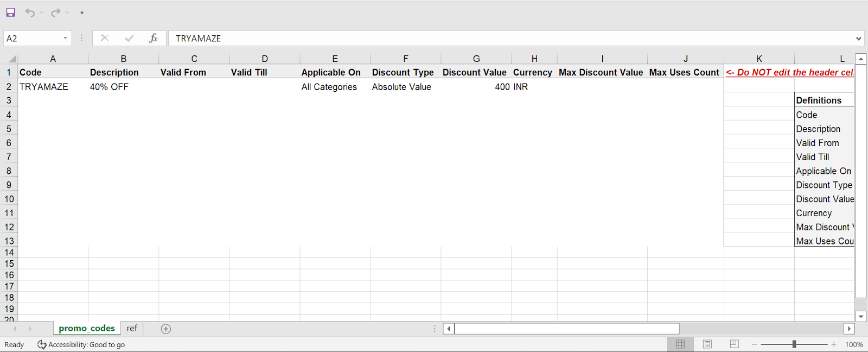Click the horizontal scrollbar thumb

567,329
